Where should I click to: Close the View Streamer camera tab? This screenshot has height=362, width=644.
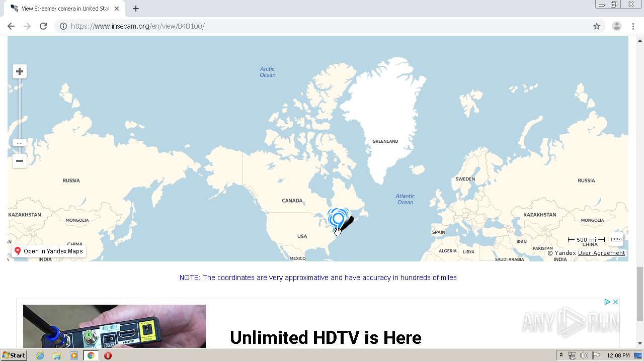coord(117,9)
